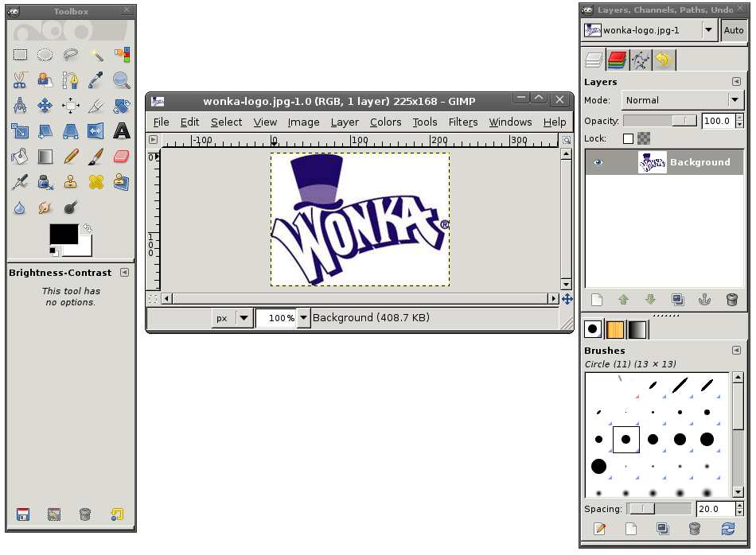Switch to the Paths tab

[641, 60]
